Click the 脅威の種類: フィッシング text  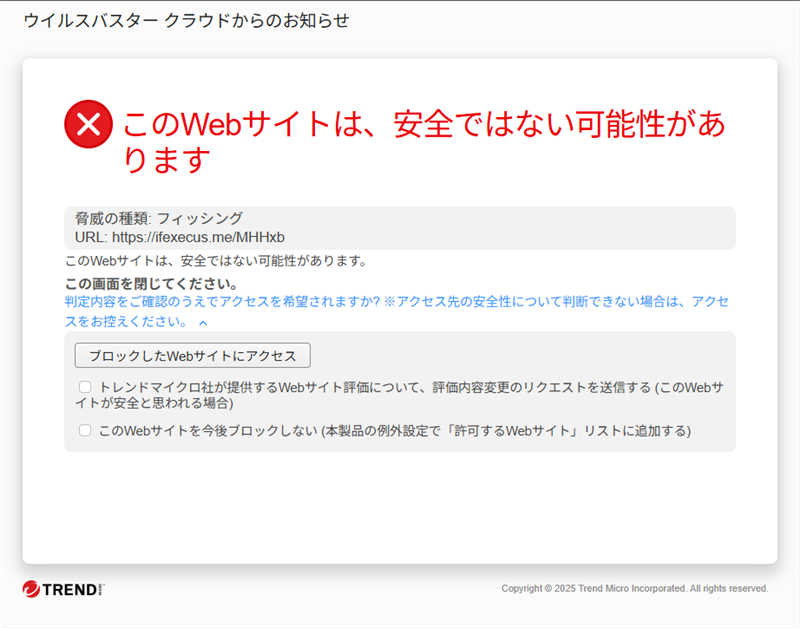point(159,218)
